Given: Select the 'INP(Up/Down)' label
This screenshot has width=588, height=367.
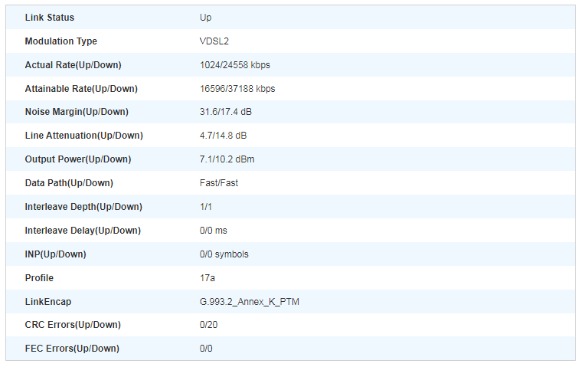Looking at the screenshot, I should click(55, 254).
